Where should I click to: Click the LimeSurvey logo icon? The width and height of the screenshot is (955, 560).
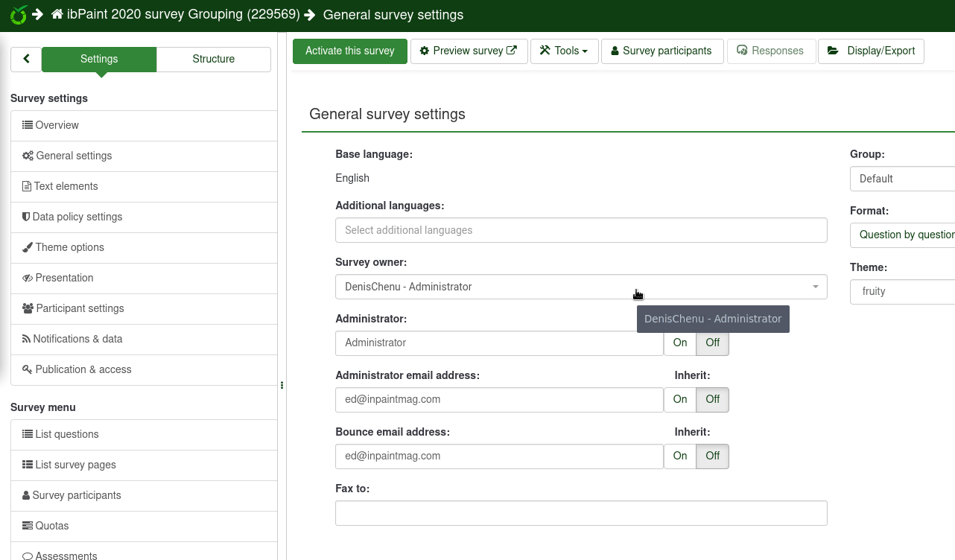click(18, 15)
